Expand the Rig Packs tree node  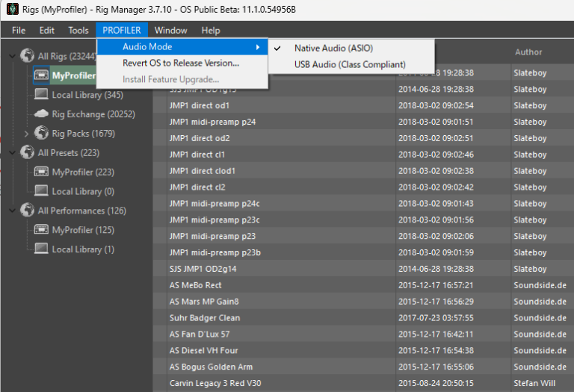[27, 134]
